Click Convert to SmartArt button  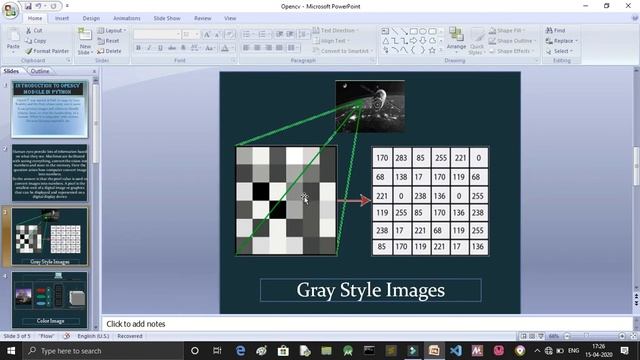click(x=343, y=51)
